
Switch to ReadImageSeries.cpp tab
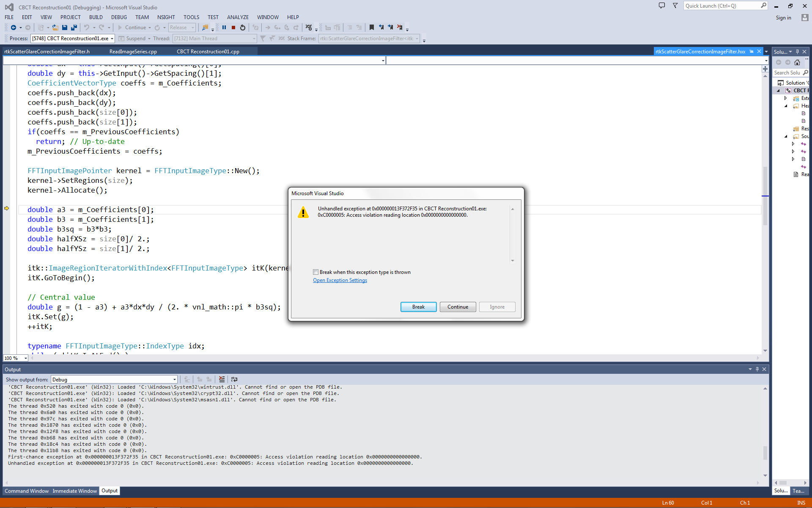(x=133, y=52)
